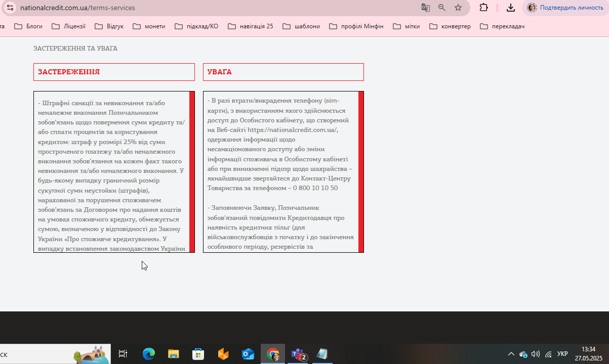Click the red scrollbar of the Застереження text box
This screenshot has height=364, width=609.
coord(192,172)
